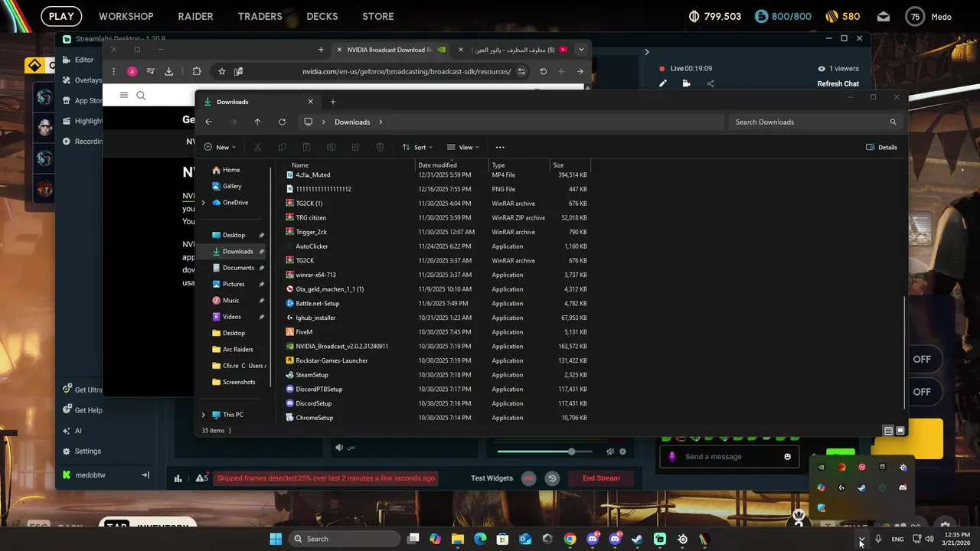
Task: Open File Explorer from the Windows taskbar
Action: tap(457, 539)
